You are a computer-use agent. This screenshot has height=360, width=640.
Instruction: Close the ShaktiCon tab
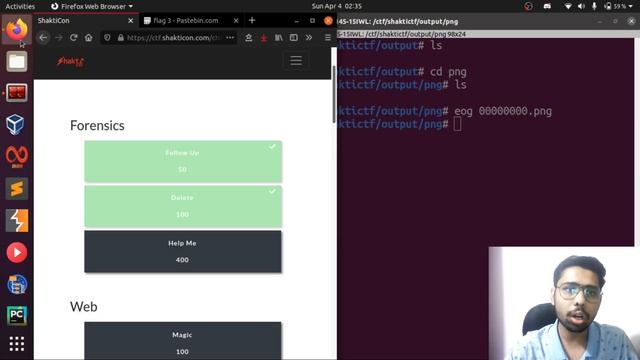131,20
